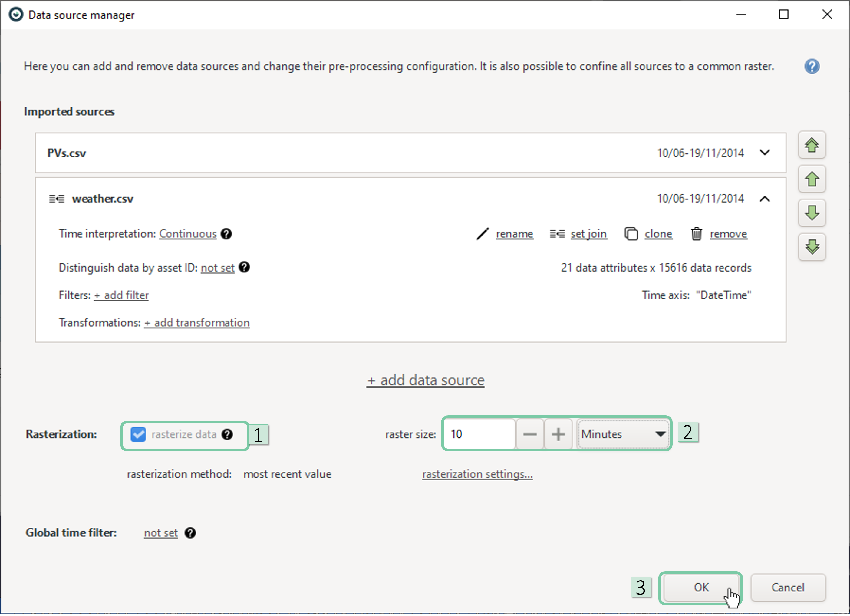This screenshot has width=850, height=616.
Task: Move source to top with double up arrow
Action: [812, 145]
